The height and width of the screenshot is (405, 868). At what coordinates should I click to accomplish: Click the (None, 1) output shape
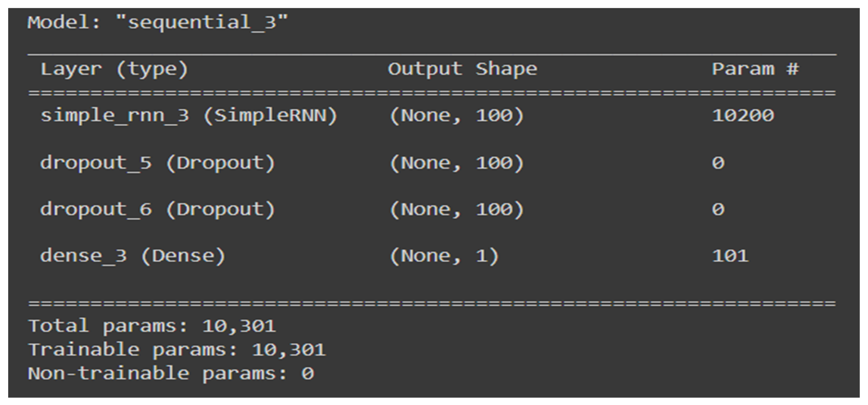[x=444, y=256]
